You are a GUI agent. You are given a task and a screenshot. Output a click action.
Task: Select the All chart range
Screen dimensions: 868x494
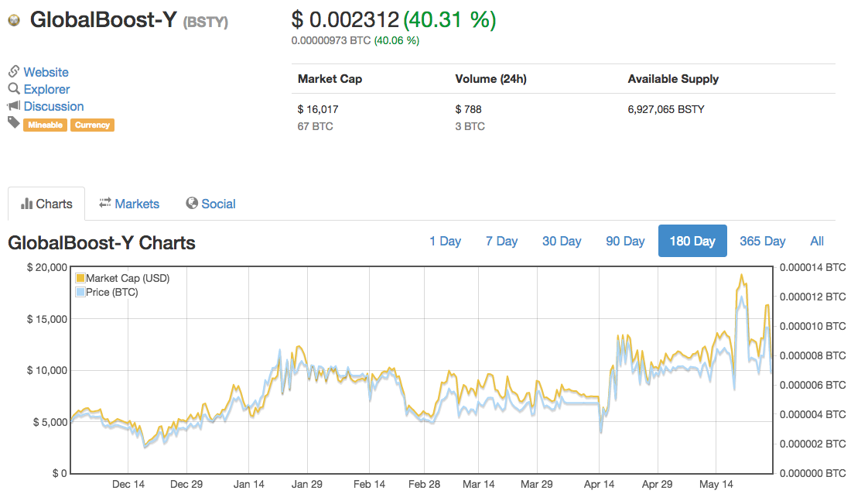coord(817,241)
